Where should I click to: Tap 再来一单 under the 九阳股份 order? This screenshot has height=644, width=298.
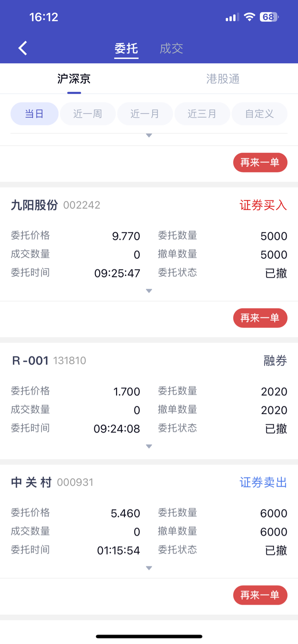[260, 318]
